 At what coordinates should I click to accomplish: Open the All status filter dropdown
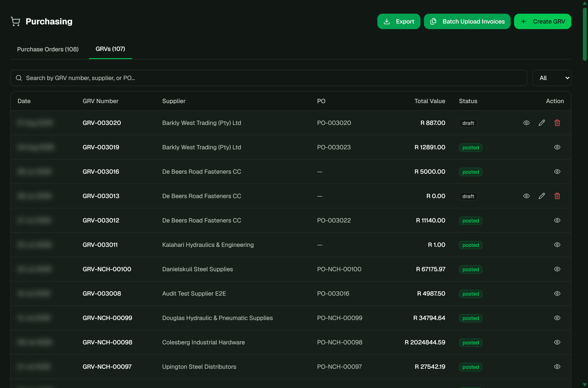(x=551, y=78)
